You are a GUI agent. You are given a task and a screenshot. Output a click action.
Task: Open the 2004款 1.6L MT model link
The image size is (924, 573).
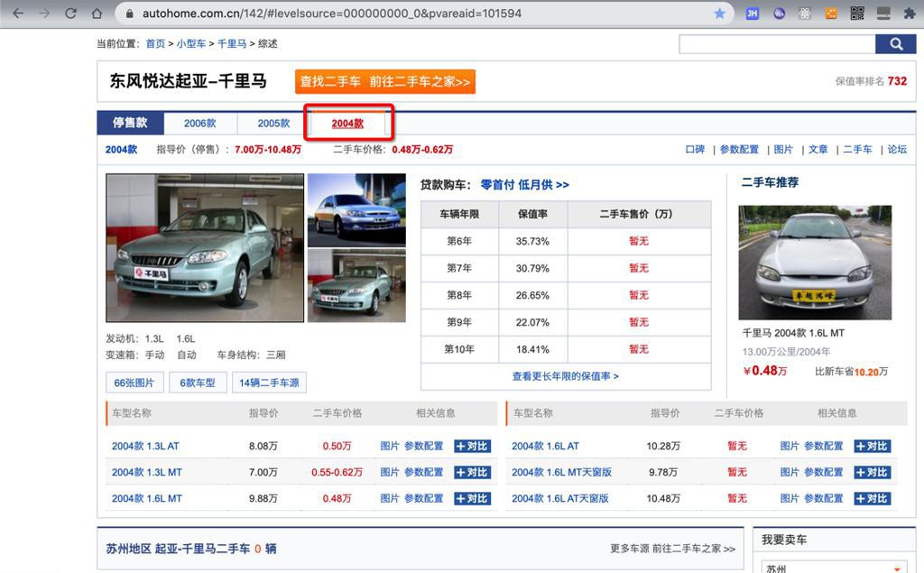click(147, 498)
